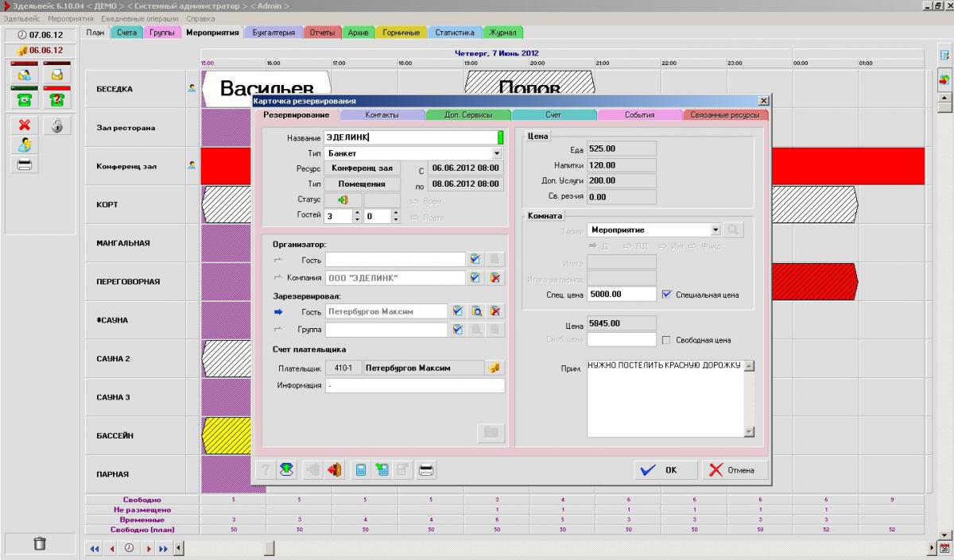
Task: Open the Тариф Мероприятие dropdown
Action: click(x=715, y=230)
